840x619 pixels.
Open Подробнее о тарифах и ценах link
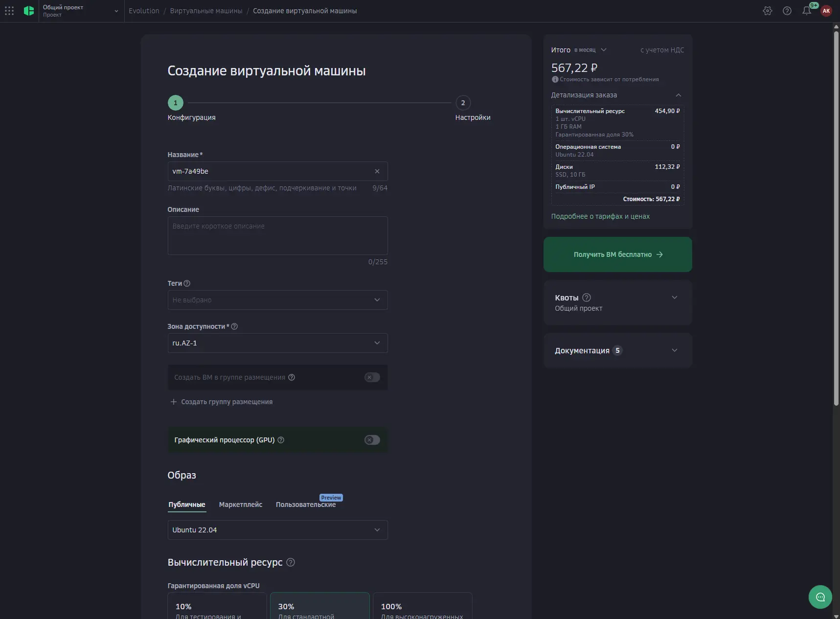point(600,216)
